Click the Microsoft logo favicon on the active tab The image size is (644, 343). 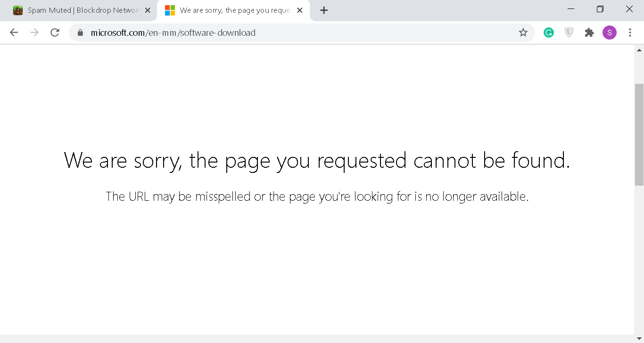(x=169, y=10)
